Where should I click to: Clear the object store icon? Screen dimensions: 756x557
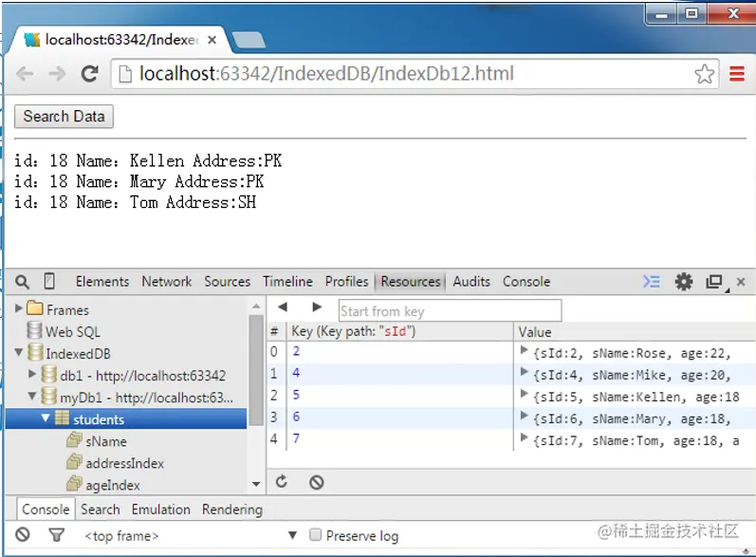(x=316, y=482)
